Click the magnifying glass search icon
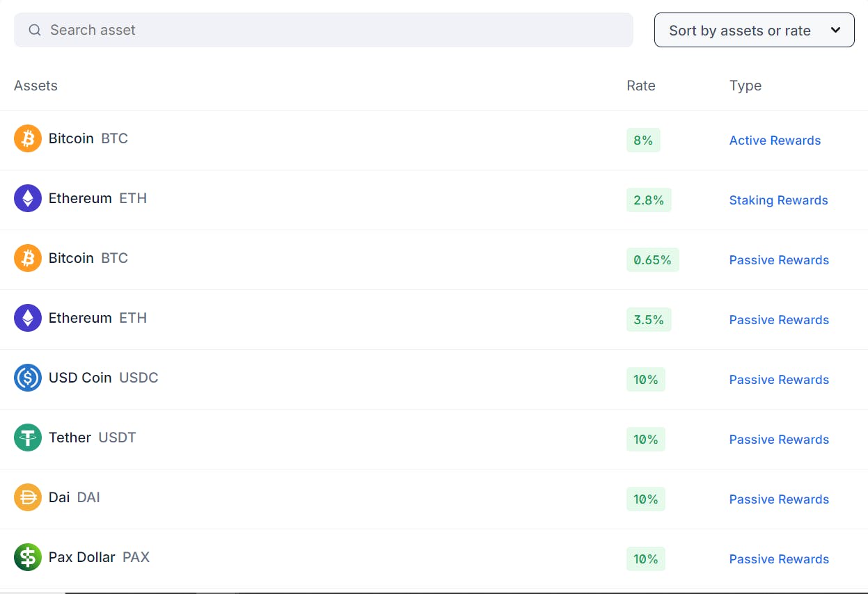Viewport: 868px width, 594px height. pyautogui.click(x=35, y=30)
